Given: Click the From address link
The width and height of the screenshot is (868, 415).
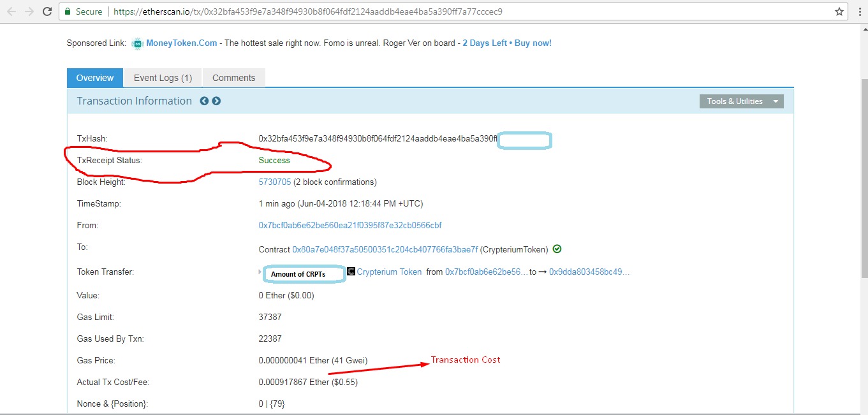Looking at the screenshot, I should (x=351, y=225).
